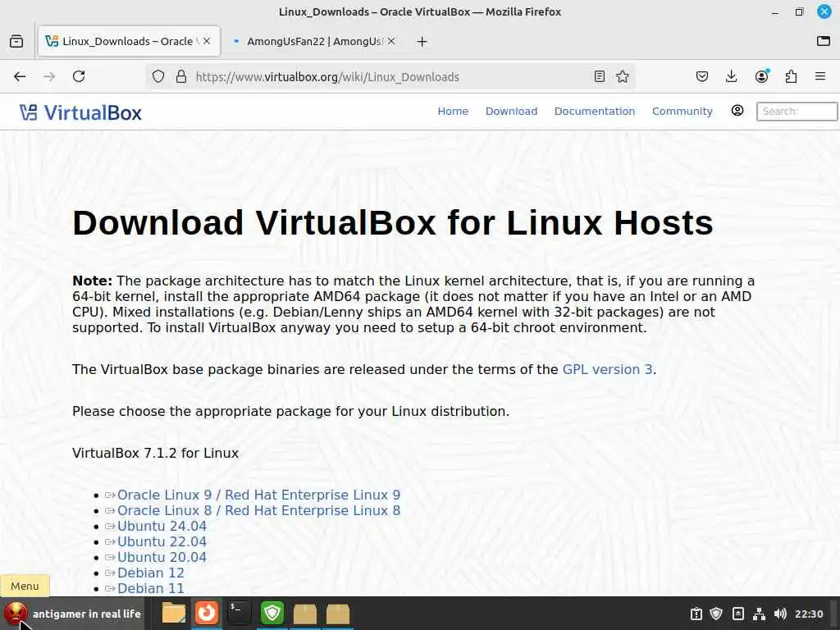Download the Ubuntu 20.04 package
The height and width of the screenshot is (630, 840).
point(162,557)
